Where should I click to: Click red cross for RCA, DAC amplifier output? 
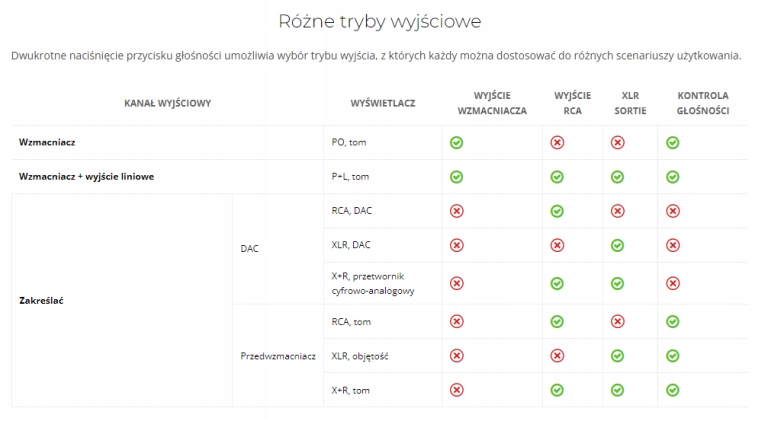pos(456,211)
